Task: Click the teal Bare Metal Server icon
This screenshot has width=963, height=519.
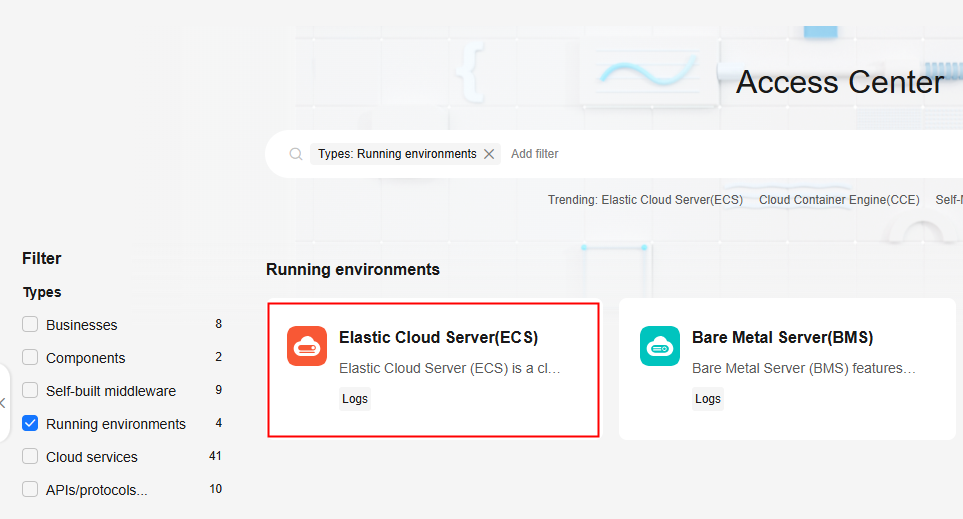Action: (659, 346)
